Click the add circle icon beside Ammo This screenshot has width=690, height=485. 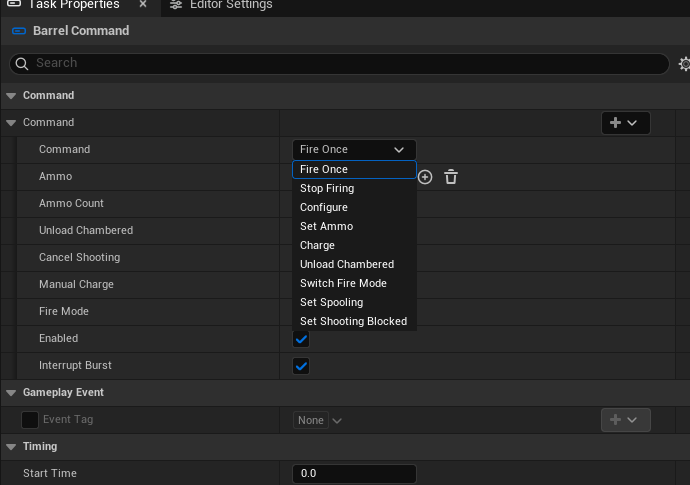[x=425, y=177]
